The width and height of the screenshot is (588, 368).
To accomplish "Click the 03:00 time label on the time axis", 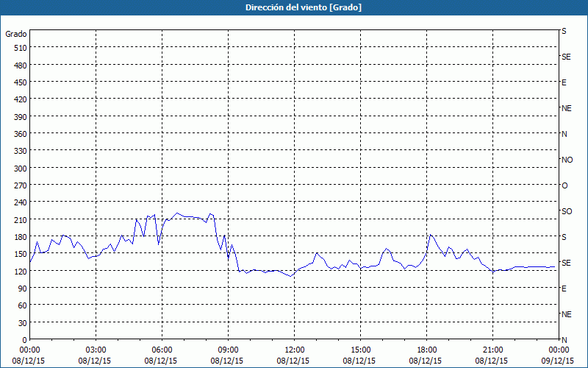I will 96,350.
